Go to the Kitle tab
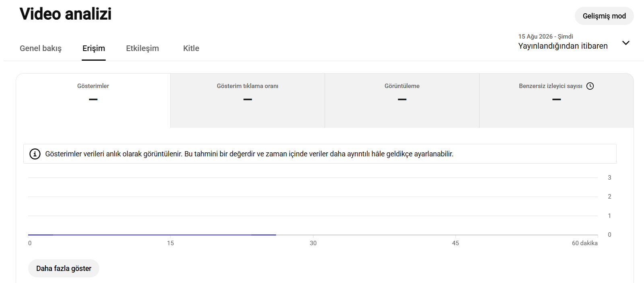The width and height of the screenshot is (644, 283). click(x=191, y=48)
